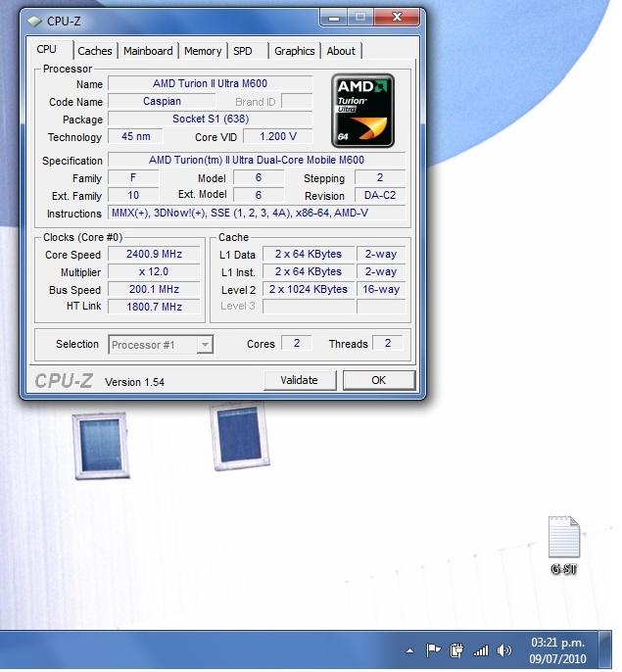Click the Name field AMD Turion II Ultra M600
Viewport: 622px width, 672px height.
(x=210, y=83)
